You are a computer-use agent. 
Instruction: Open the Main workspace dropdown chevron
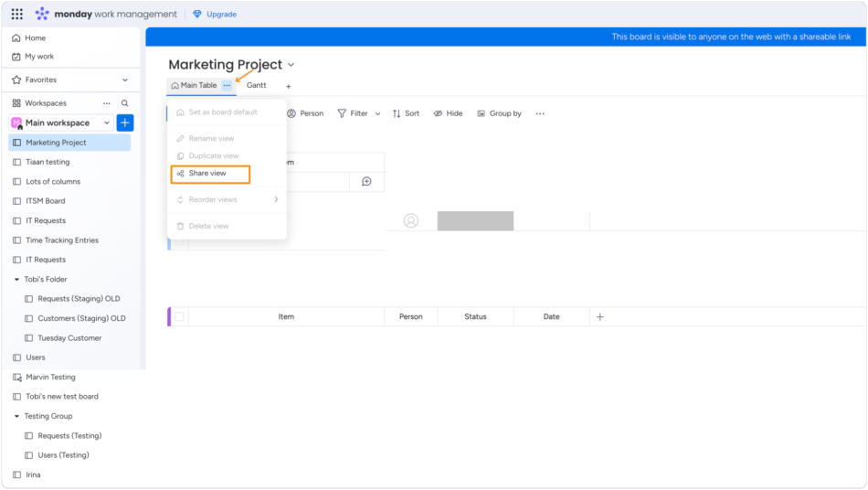coord(106,122)
